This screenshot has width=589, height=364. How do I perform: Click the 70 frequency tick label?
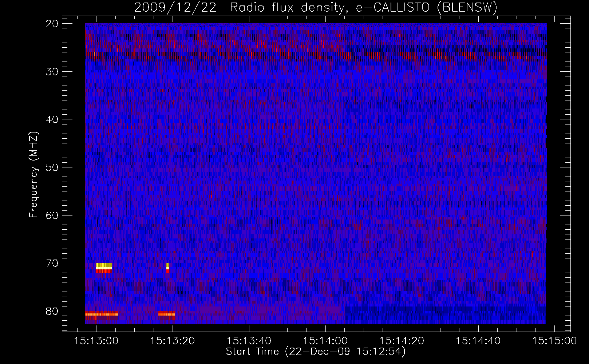pyautogui.click(x=52, y=263)
